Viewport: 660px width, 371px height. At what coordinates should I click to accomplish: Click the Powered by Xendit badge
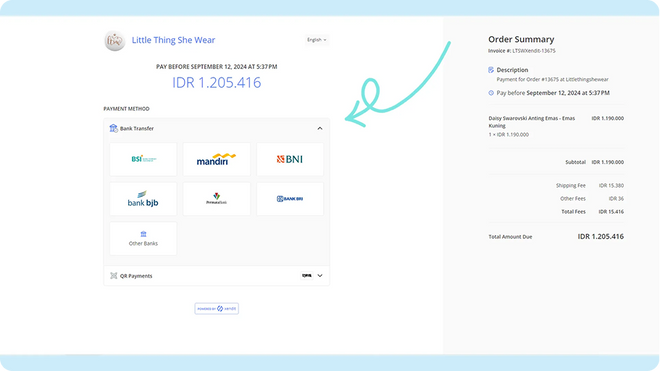(216, 309)
